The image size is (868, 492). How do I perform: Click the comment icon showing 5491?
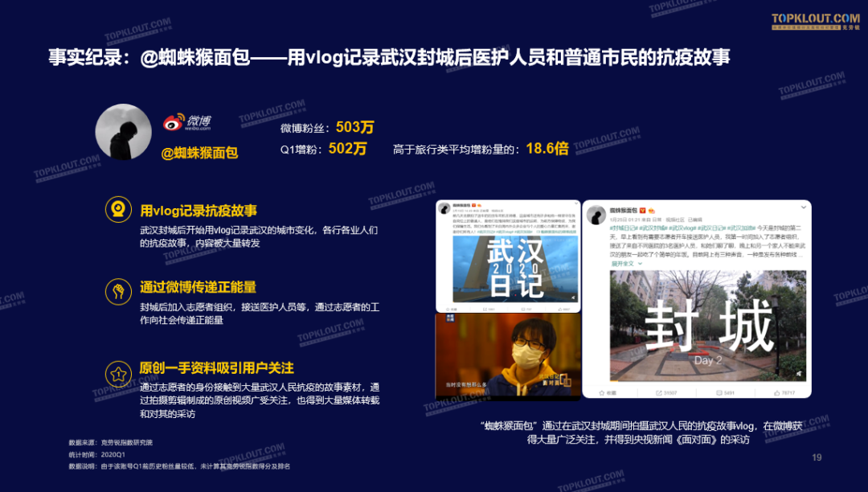(x=719, y=393)
